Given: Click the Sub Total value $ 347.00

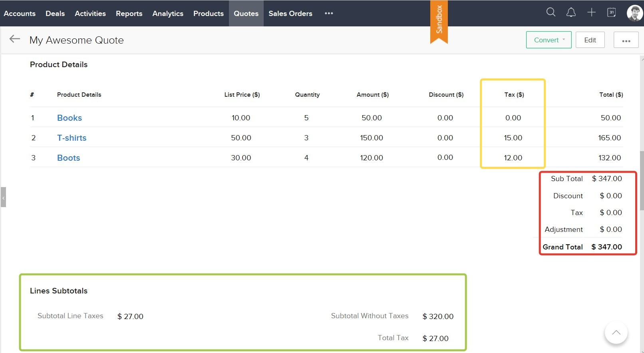Looking at the screenshot, I should point(607,179).
